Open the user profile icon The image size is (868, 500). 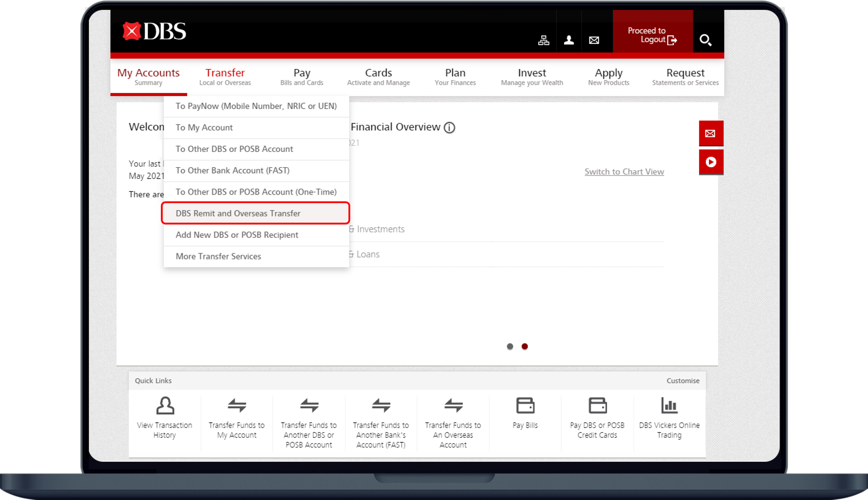click(x=569, y=40)
